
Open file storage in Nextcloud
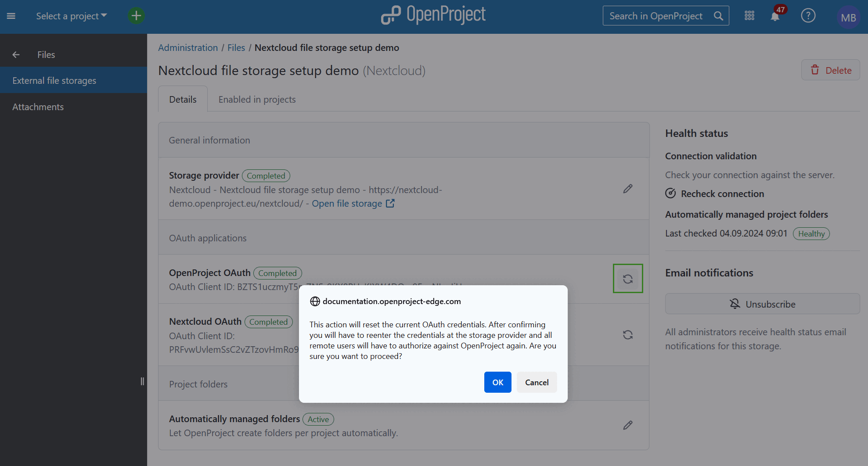[348, 203]
